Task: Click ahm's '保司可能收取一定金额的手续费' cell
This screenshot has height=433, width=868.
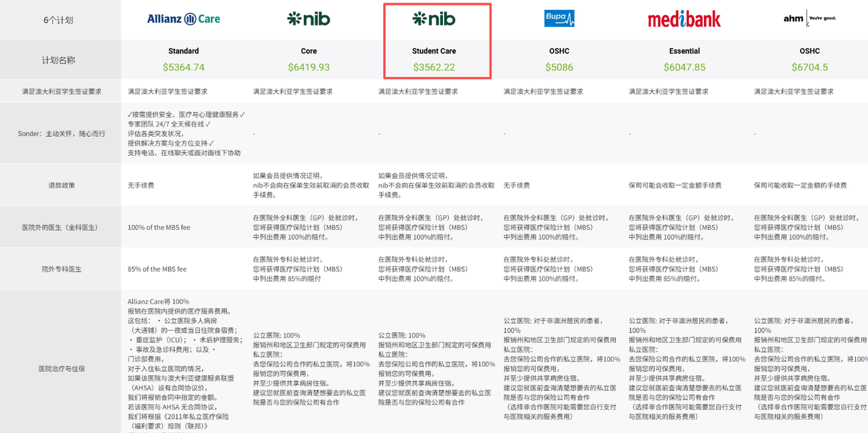Action: (x=800, y=185)
